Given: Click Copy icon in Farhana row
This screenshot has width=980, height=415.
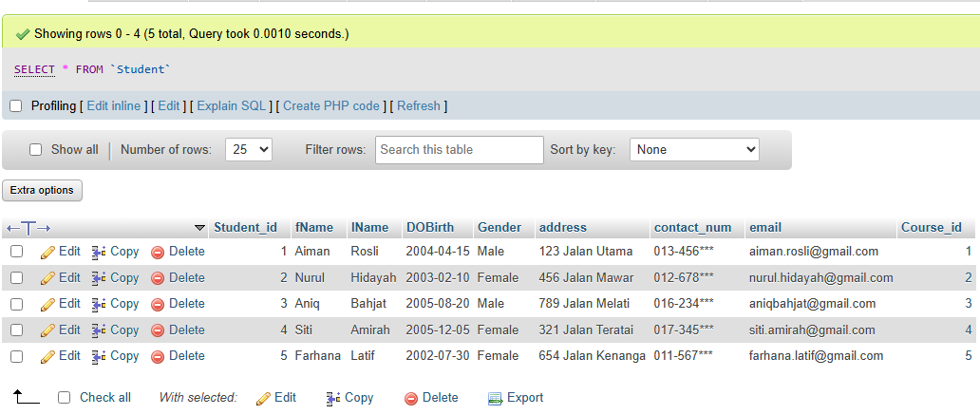Looking at the screenshot, I should click(x=99, y=357).
